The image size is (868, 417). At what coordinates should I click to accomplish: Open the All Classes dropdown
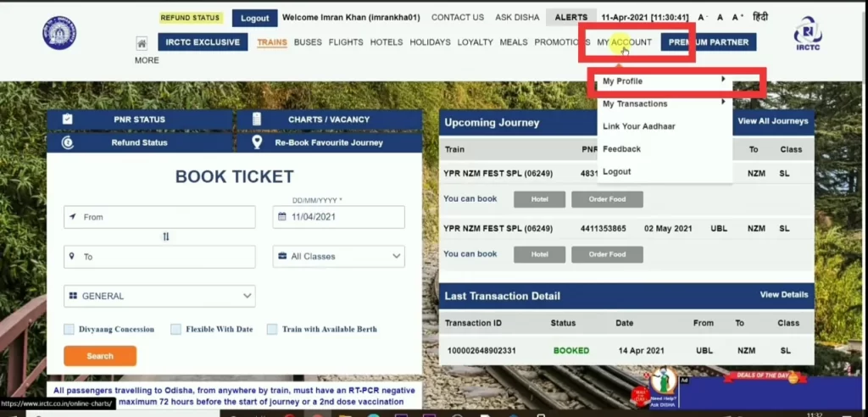coord(339,257)
